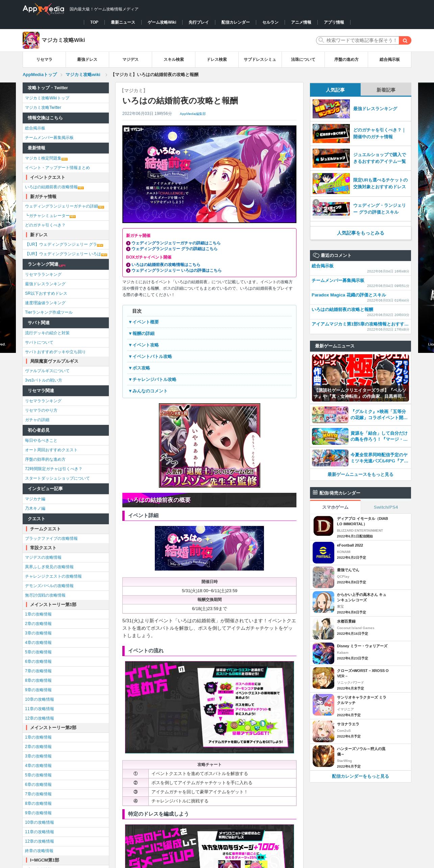
Task: Select the スマホゲーム calendar tab
Action: pyautogui.click(x=335, y=507)
